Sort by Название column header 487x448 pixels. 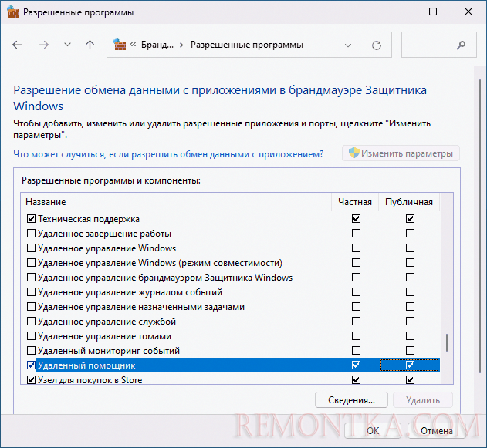pyautogui.click(x=176, y=202)
